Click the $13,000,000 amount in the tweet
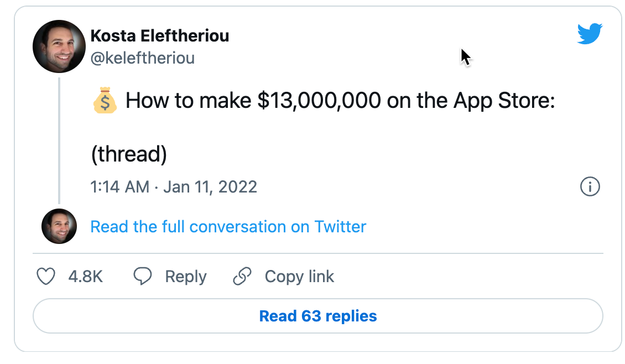The height and width of the screenshot is (364, 625). (x=319, y=101)
